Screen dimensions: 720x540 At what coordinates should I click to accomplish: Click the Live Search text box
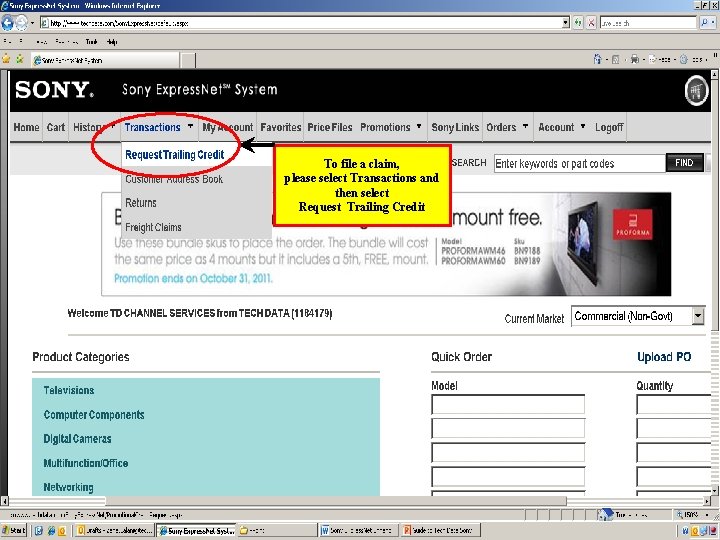click(x=648, y=23)
